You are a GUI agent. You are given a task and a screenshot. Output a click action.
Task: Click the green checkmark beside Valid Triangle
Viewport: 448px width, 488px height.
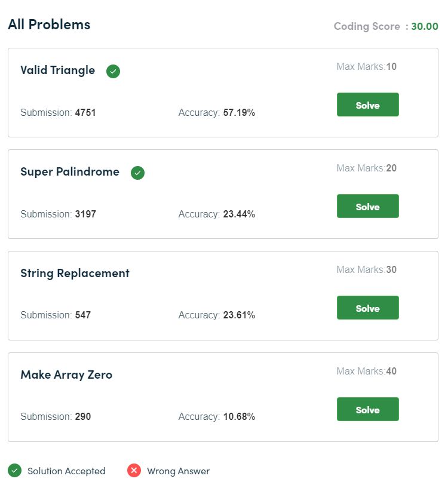[x=113, y=71]
